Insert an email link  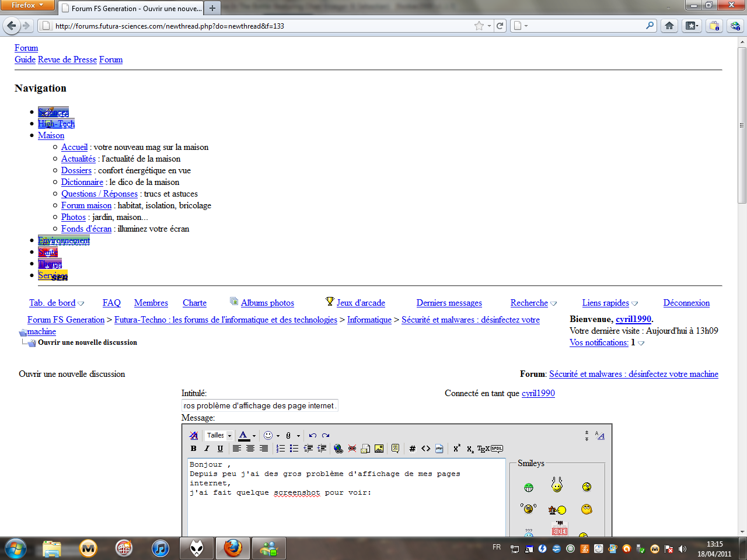[x=365, y=449]
